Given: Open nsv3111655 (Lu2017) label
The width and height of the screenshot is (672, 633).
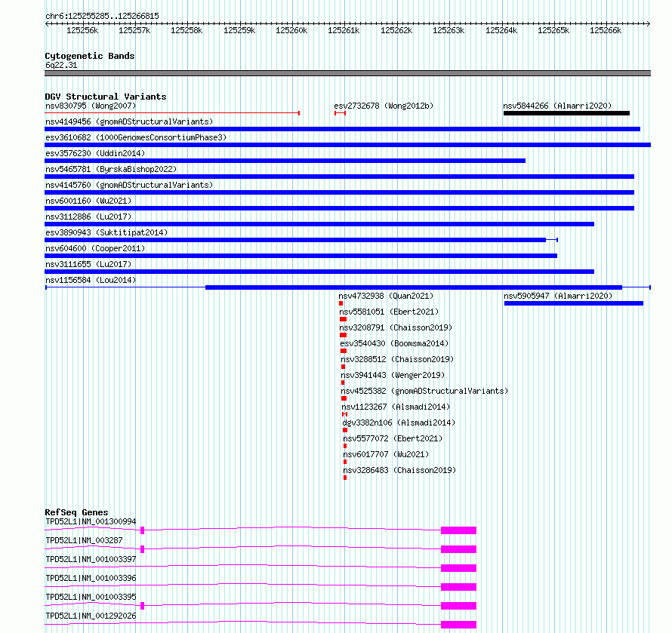Looking at the screenshot, I should (88, 264).
